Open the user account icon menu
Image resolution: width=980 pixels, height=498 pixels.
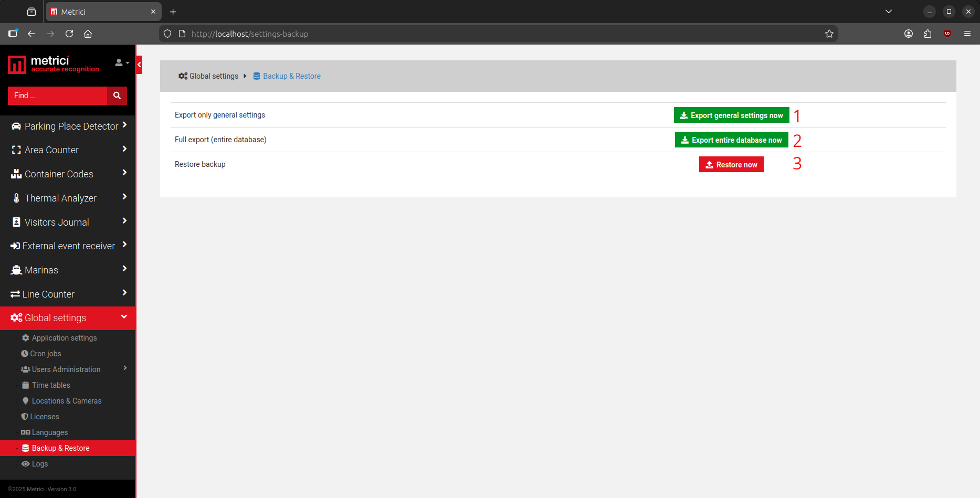pos(122,62)
